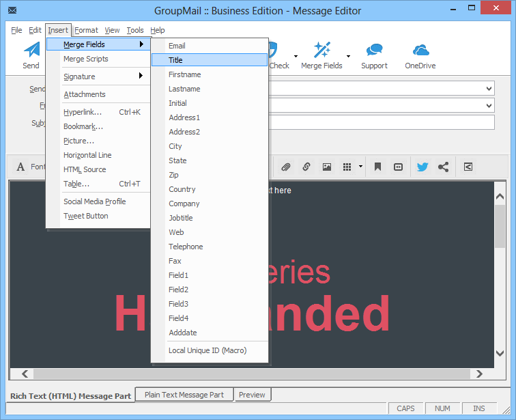Choose Social Media Profile entry
516x420 pixels.
(98, 201)
